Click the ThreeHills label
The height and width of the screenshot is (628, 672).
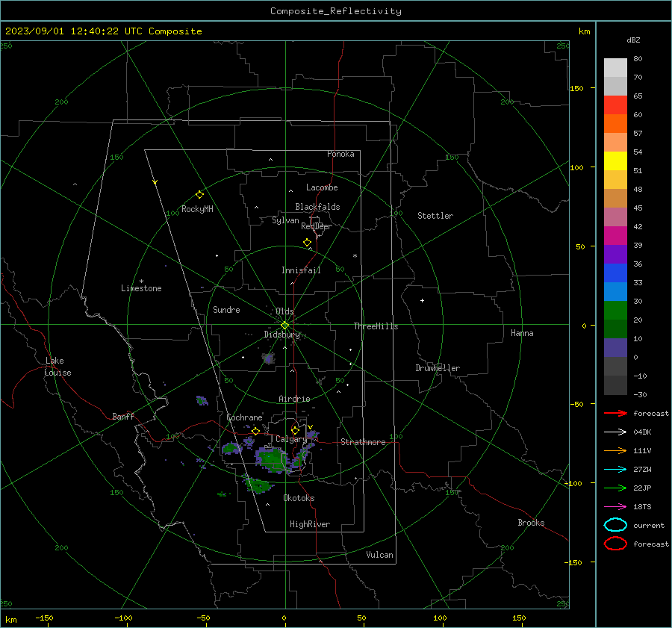[376, 326]
